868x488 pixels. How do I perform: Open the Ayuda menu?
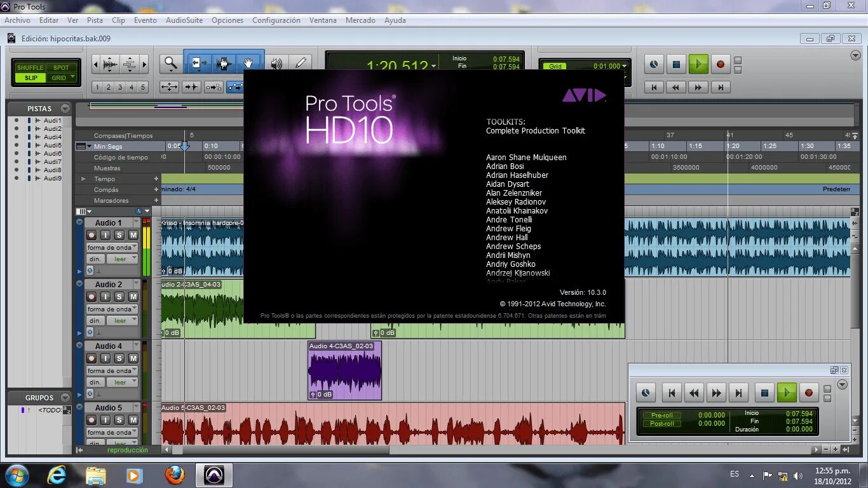[x=395, y=20]
